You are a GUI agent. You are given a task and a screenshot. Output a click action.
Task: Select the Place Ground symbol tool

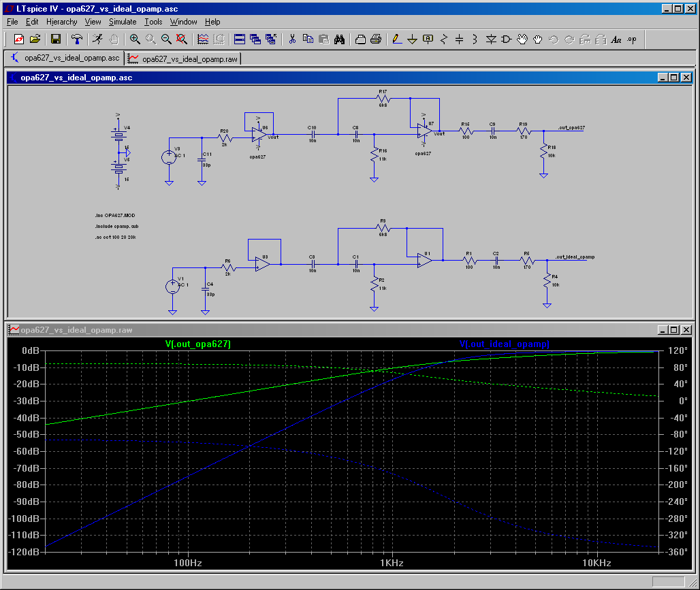click(x=412, y=39)
